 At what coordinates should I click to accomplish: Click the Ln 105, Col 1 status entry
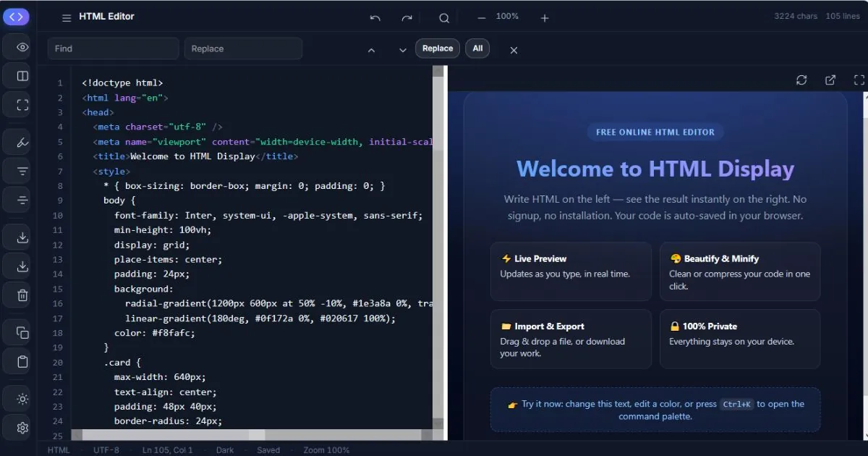[168, 450]
